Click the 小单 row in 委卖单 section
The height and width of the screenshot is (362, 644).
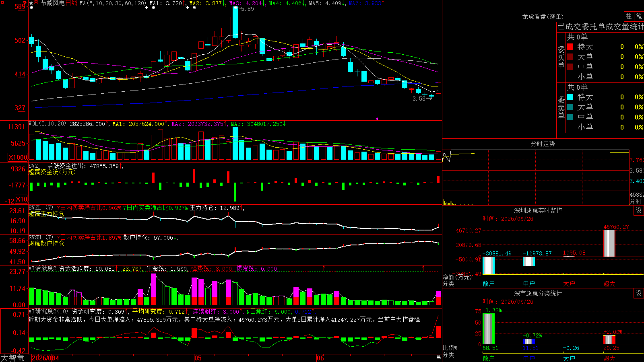605,127
